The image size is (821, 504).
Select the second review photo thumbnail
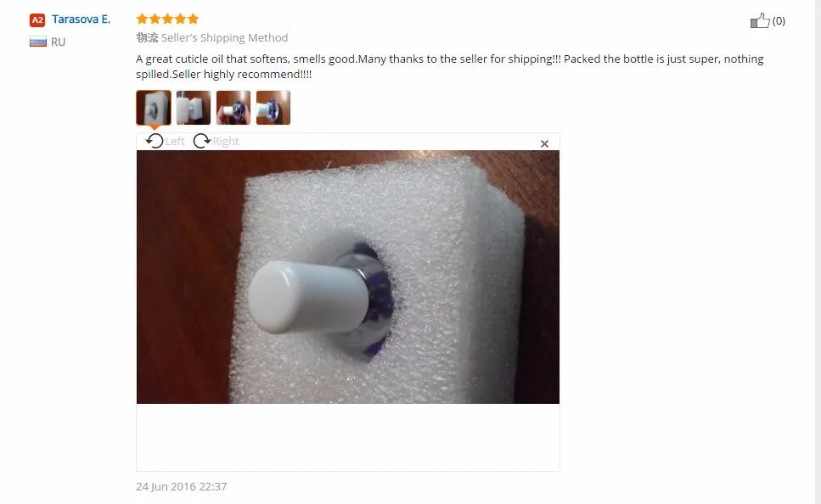click(x=194, y=108)
